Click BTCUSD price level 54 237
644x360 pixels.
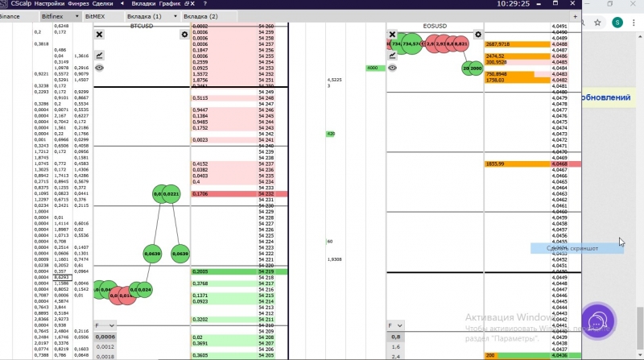(266, 164)
